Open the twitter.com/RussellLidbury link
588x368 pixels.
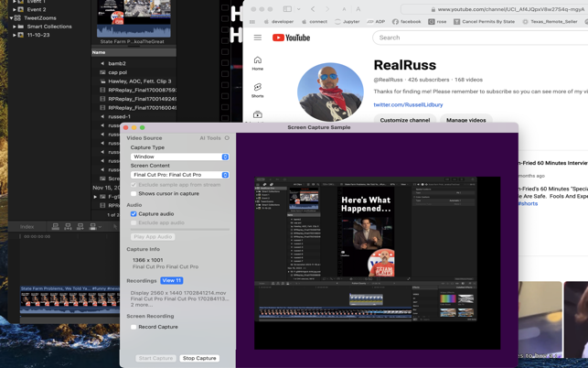point(408,104)
